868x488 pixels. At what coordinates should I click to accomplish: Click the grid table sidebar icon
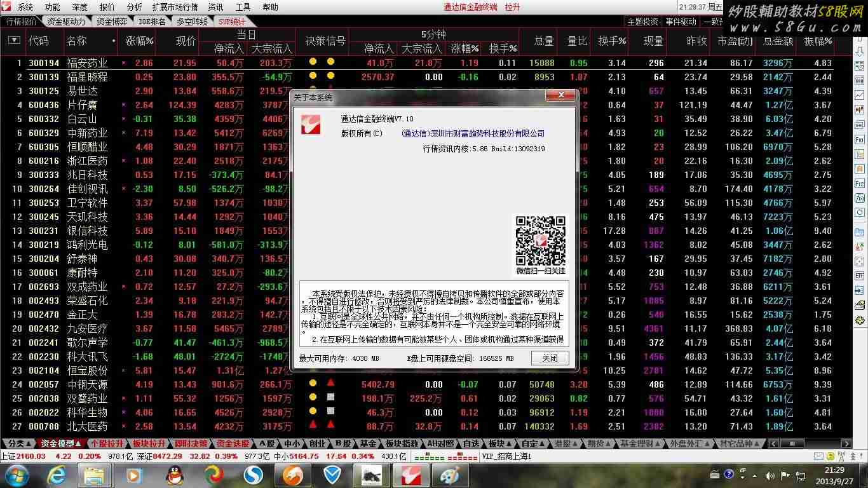pos(859,80)
